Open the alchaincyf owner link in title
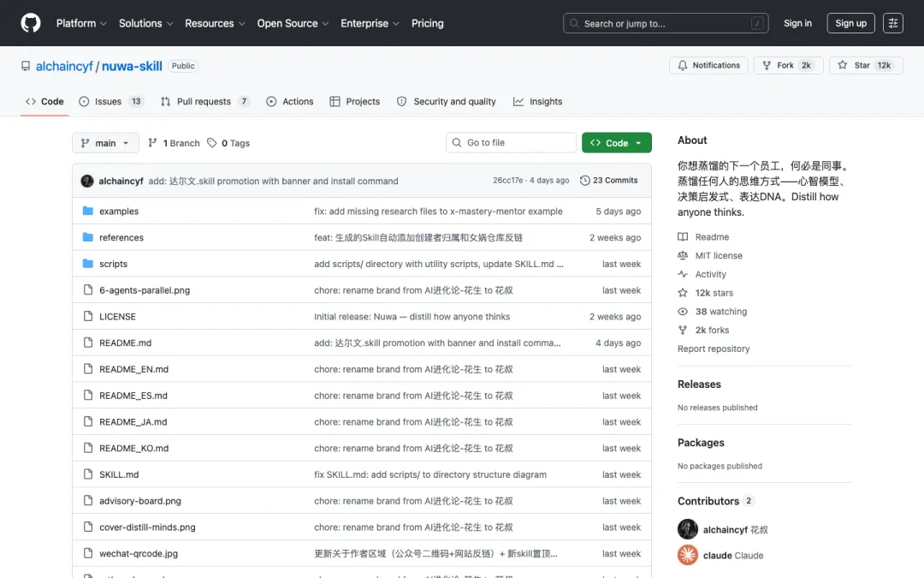The image size is (924, 578). [x=64, y=66]
